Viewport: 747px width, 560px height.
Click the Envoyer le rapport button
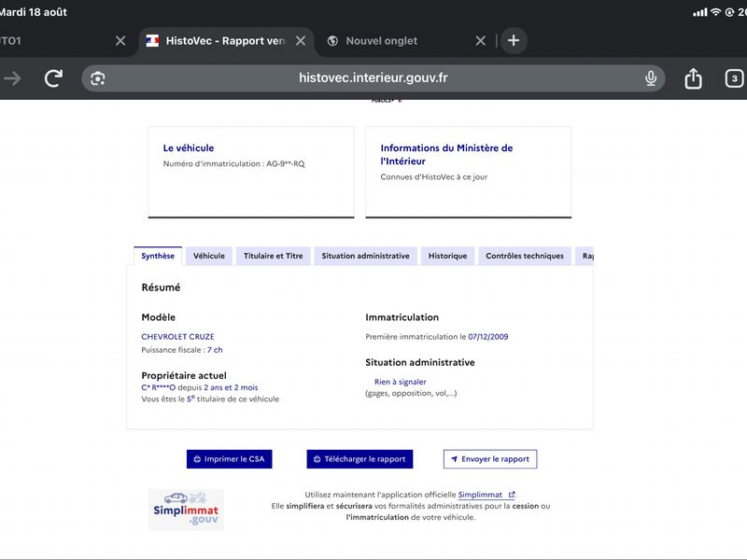(490, 459)
